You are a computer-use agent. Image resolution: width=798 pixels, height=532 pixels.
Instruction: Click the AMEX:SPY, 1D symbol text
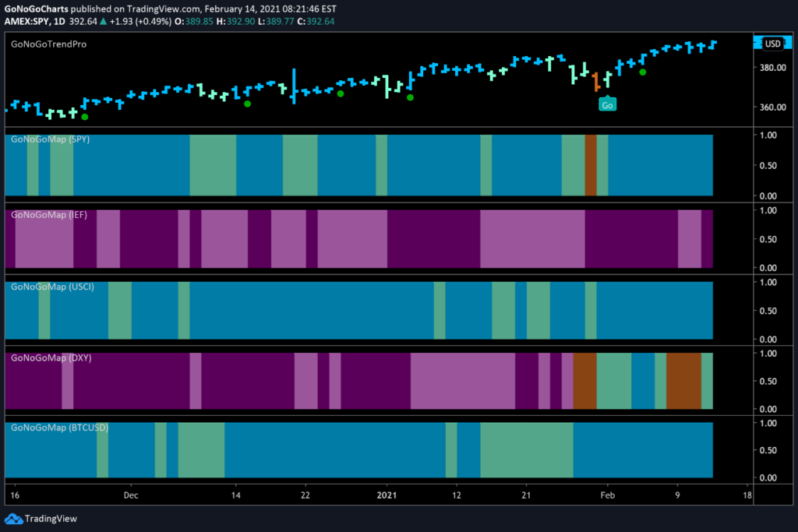(34, 21)
